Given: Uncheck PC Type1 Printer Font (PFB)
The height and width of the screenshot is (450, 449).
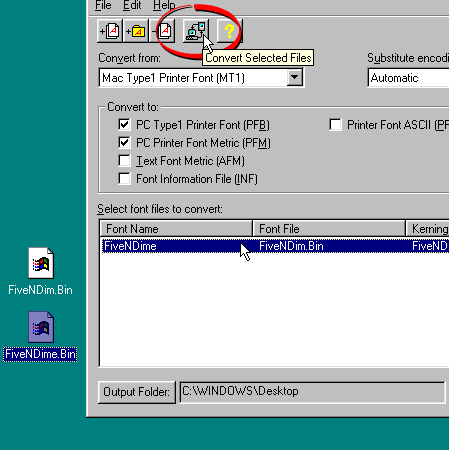Looking at the screenshot, I should coord(124,125).
